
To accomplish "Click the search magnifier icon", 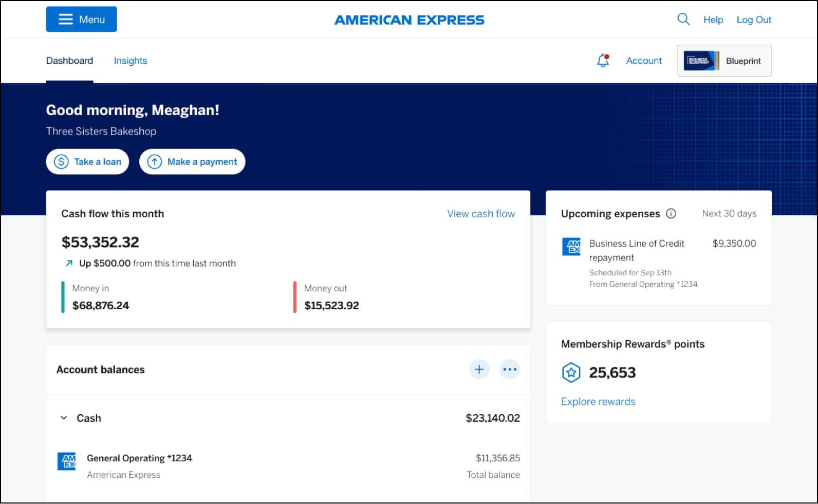I will coord(683,20).
